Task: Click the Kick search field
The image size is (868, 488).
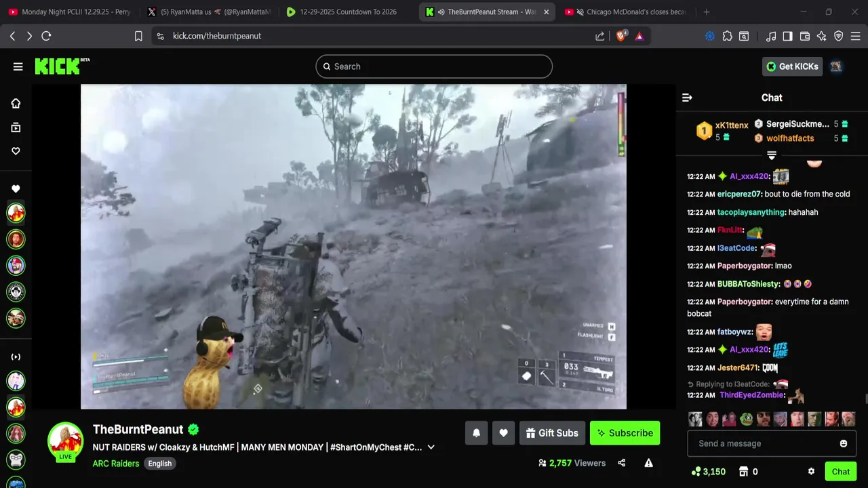Action: point(434,66)
